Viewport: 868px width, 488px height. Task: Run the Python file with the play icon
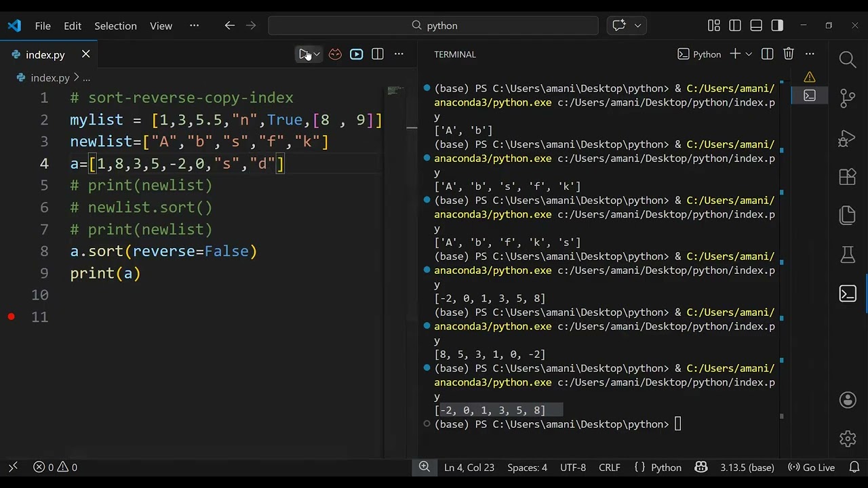[304, 54]
